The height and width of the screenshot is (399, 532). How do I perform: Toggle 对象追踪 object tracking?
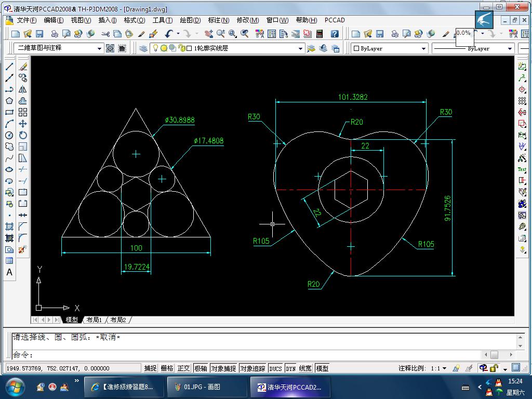pos(252,368)
